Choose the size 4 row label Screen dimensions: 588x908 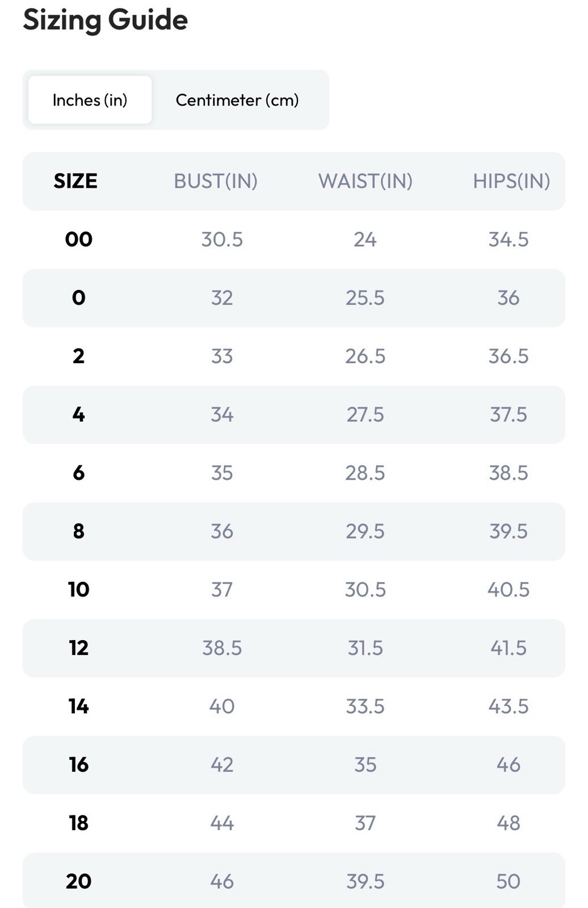78,415
